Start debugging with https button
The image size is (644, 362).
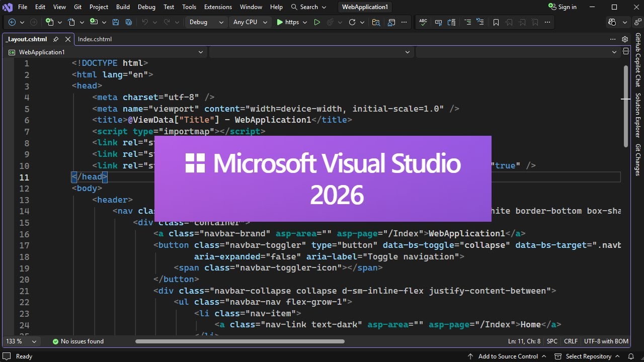[287, 22]
